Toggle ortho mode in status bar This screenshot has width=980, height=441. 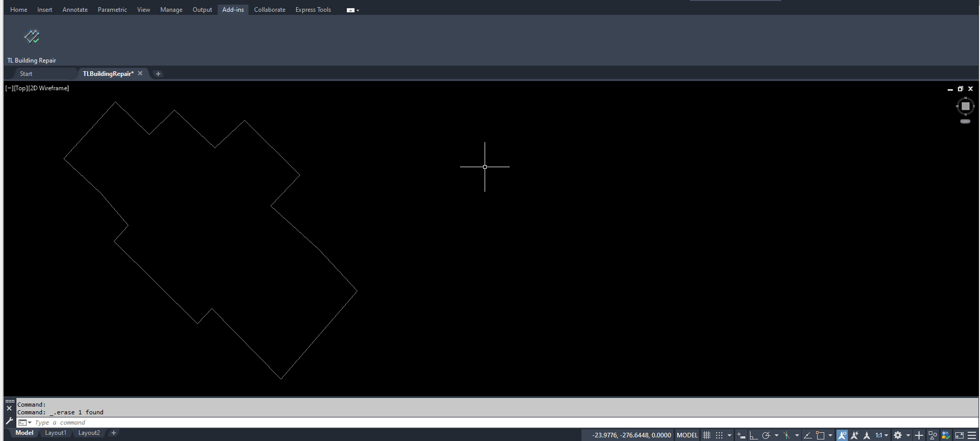point(754,435)
